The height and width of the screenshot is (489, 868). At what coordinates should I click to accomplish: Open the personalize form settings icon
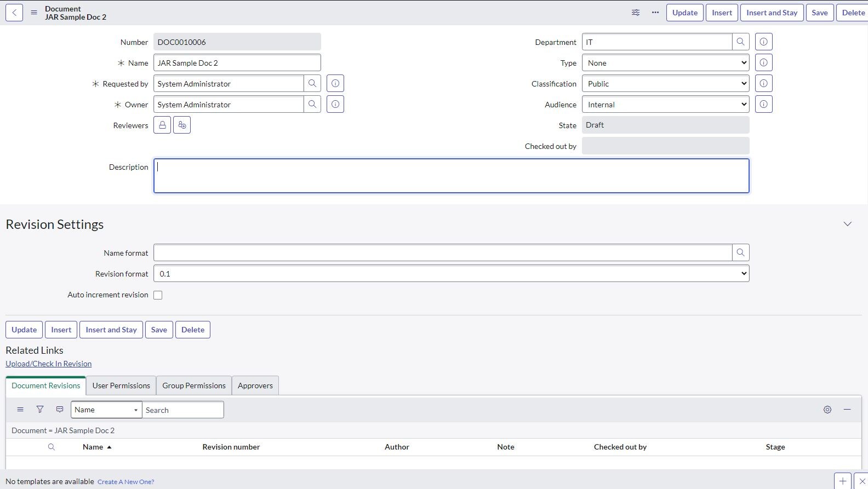coord(636,13)
